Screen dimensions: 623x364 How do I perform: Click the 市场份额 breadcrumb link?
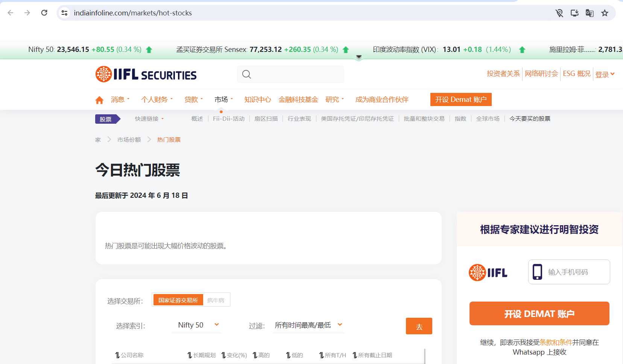[129, 140]
